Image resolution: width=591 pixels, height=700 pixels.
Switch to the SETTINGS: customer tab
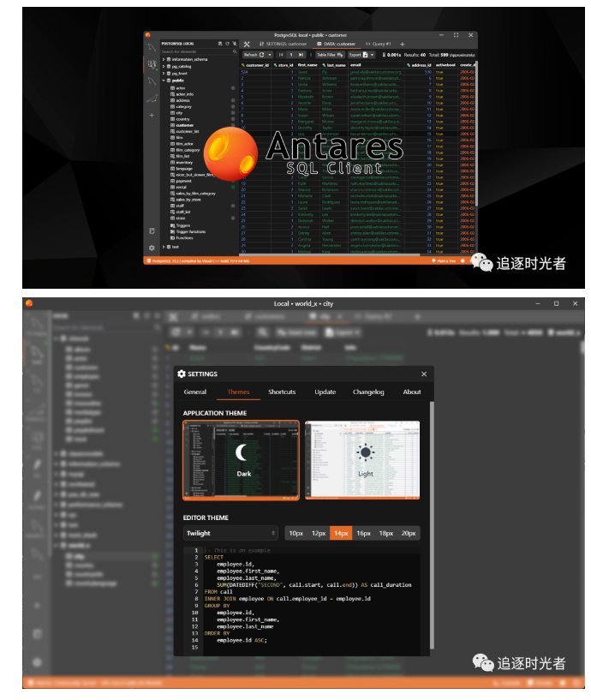[283, 44]
